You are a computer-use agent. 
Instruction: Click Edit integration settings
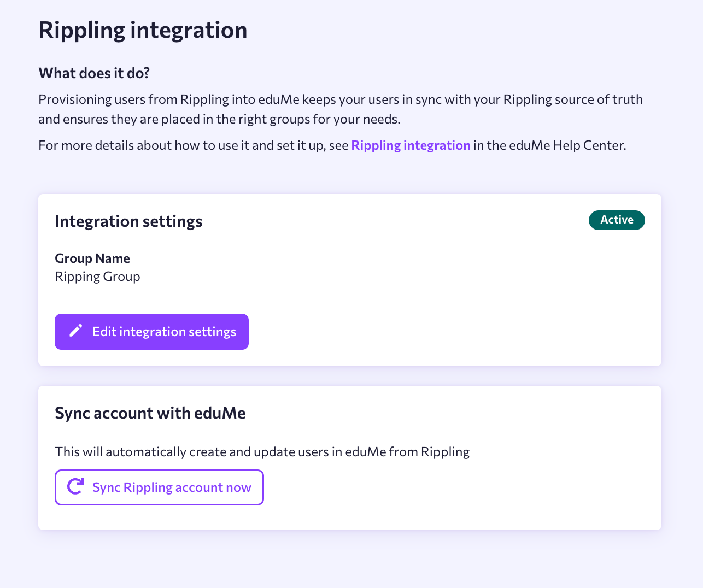click(151, 331)
